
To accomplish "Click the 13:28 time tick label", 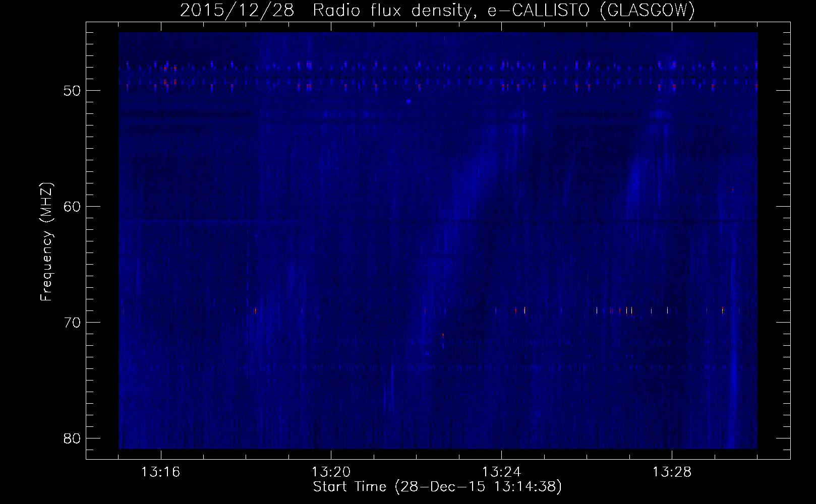I will pyautogui.click(x=672, y=472).
